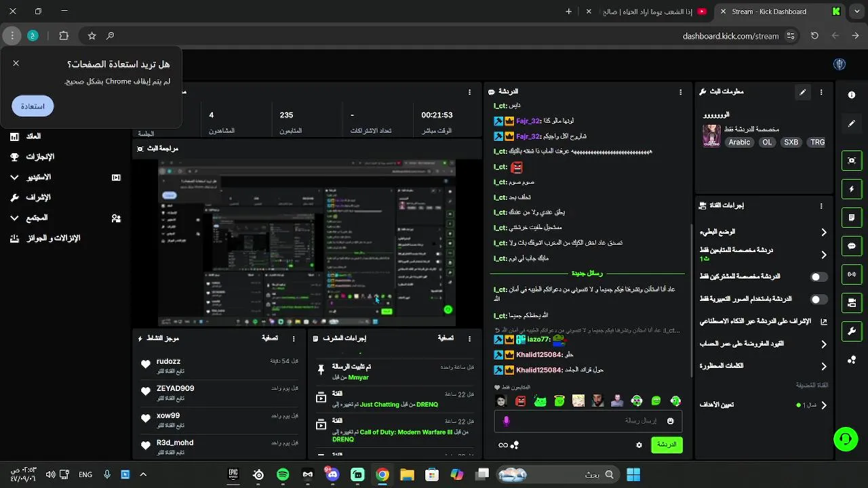Open the stream preview rail icon

[852, 160]
